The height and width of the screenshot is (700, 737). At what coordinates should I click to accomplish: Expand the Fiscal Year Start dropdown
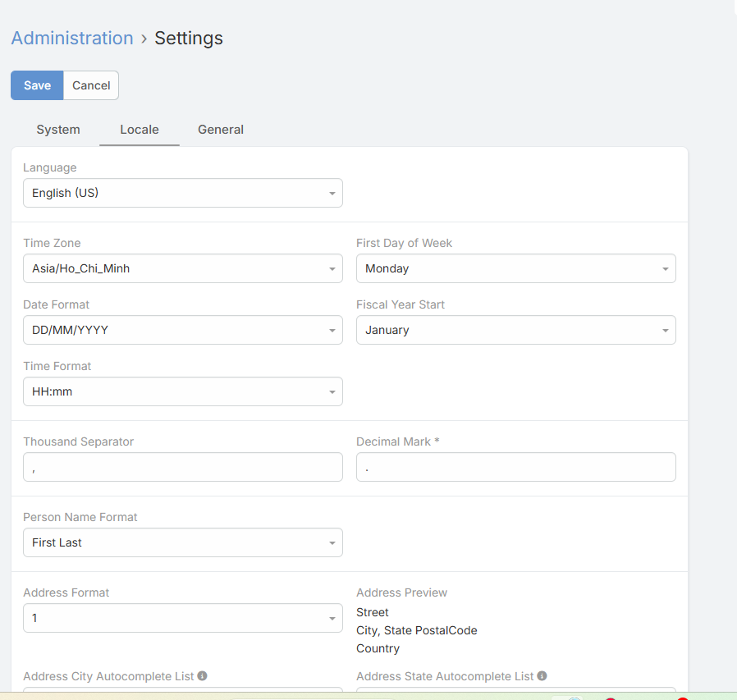515,330
